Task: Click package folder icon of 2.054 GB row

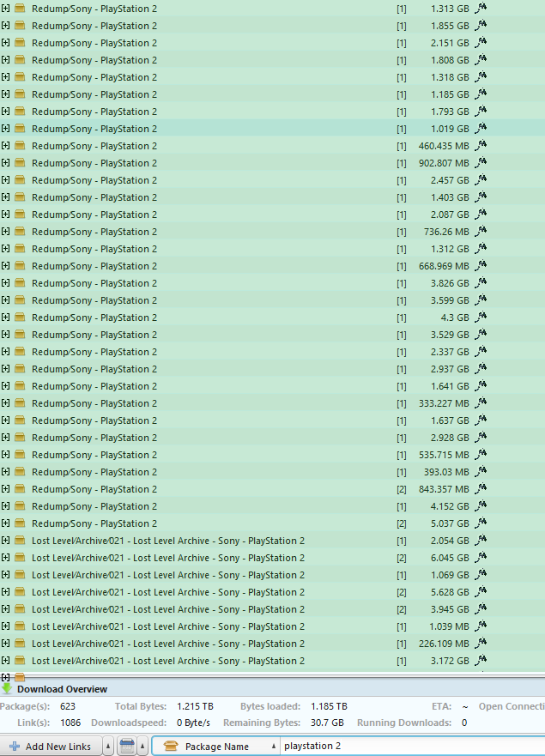Action: pos(20,541)
